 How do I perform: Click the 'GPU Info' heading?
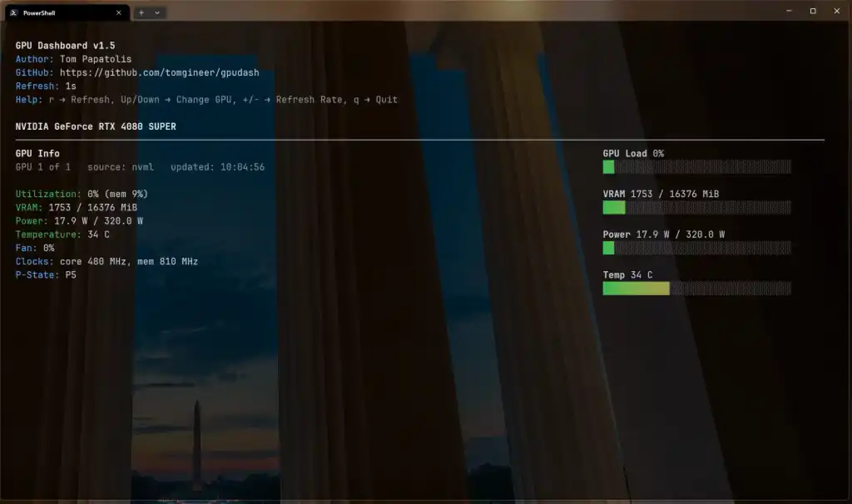click(x=37, y=153)
